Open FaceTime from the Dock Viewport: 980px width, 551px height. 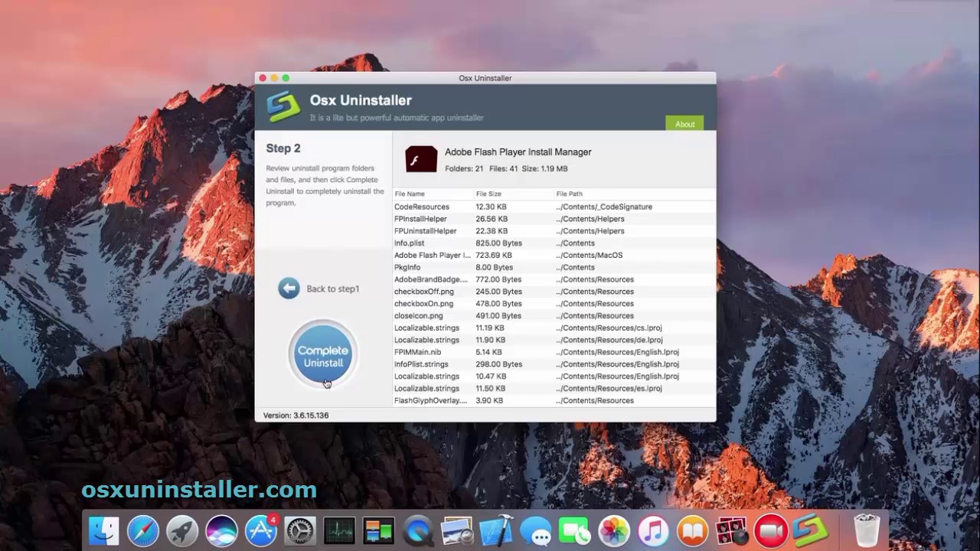point(574,531)
